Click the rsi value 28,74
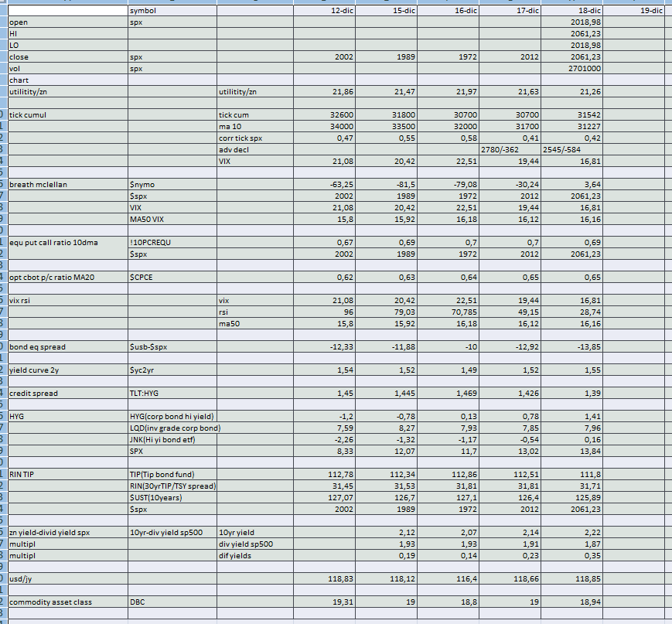The height and width of the screenshot is (624, 672). 571,312
